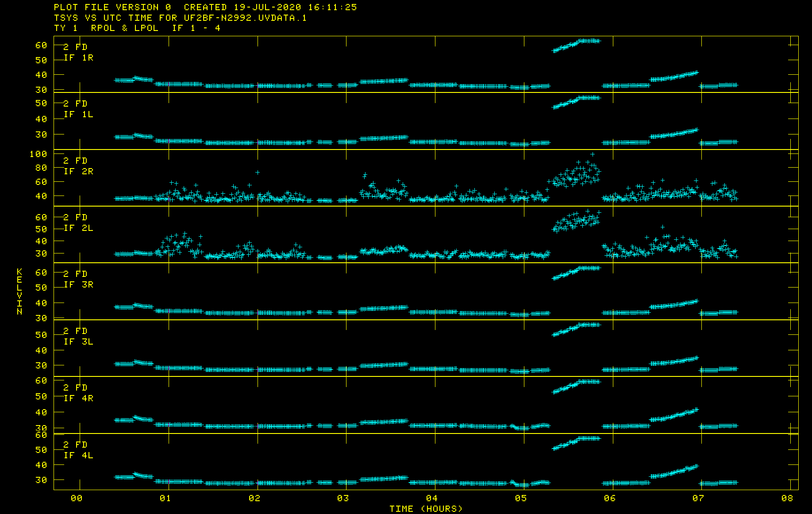Click the IF 3L panel label
This screenshot has width=812, height=514.
tap(78, 341)
